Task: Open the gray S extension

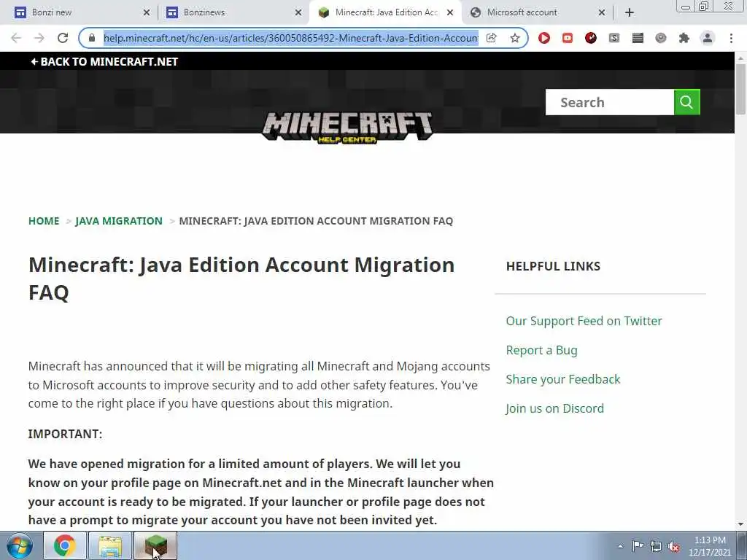Action: click(614, 38)
